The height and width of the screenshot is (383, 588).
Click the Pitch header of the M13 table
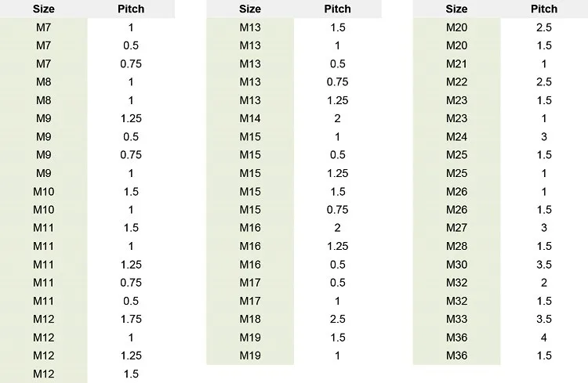(338, 9)
